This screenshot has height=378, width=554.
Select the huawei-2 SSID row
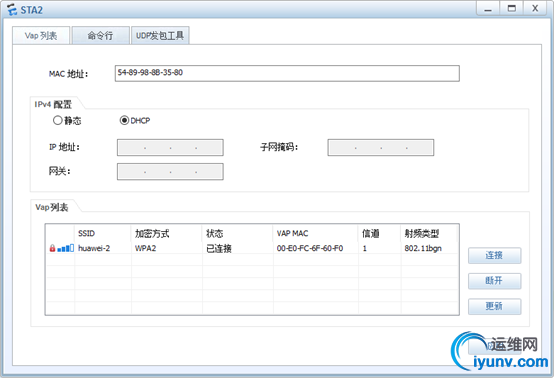point(252,248)
